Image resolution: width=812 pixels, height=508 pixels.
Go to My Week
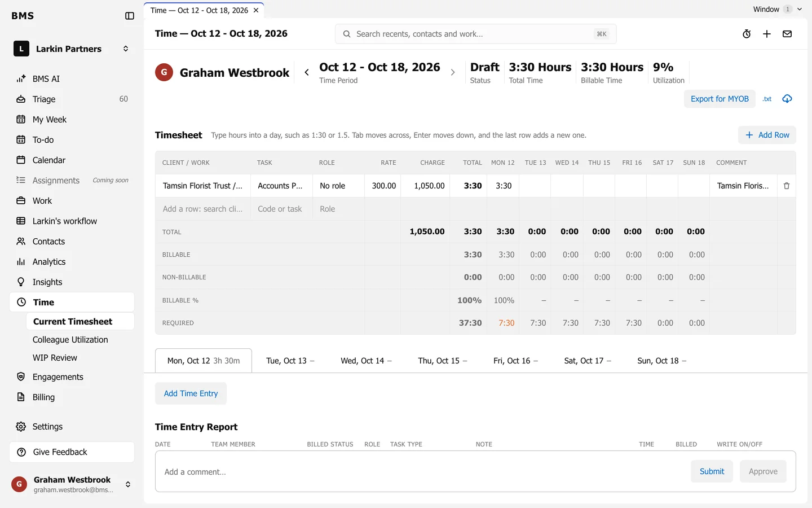tap(72, 120)
